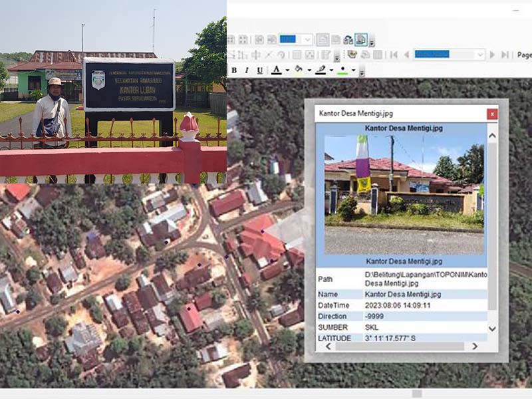Viewport: 532px width, 399px height.
Task: Click the popup horizontal scrollbar right arrow
Action: tap(475, 346)
